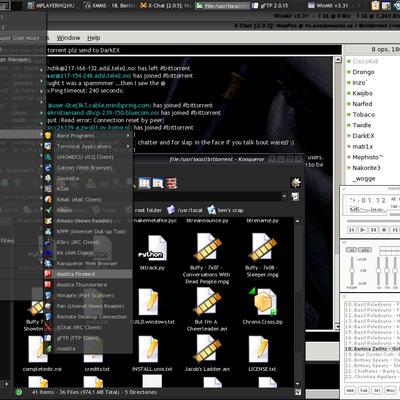Screen dimensions: 400x400
Task: Click the mozilla entry icon at menu bottom
Action: tap(48, 349)
